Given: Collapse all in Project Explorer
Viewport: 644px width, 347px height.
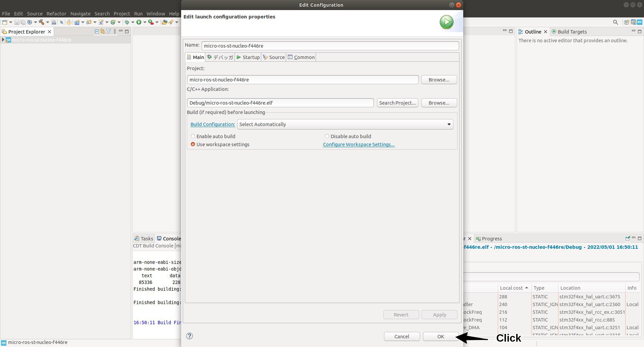Looking at the screenshot, I should pyautogui.click(x=97, y=32).
